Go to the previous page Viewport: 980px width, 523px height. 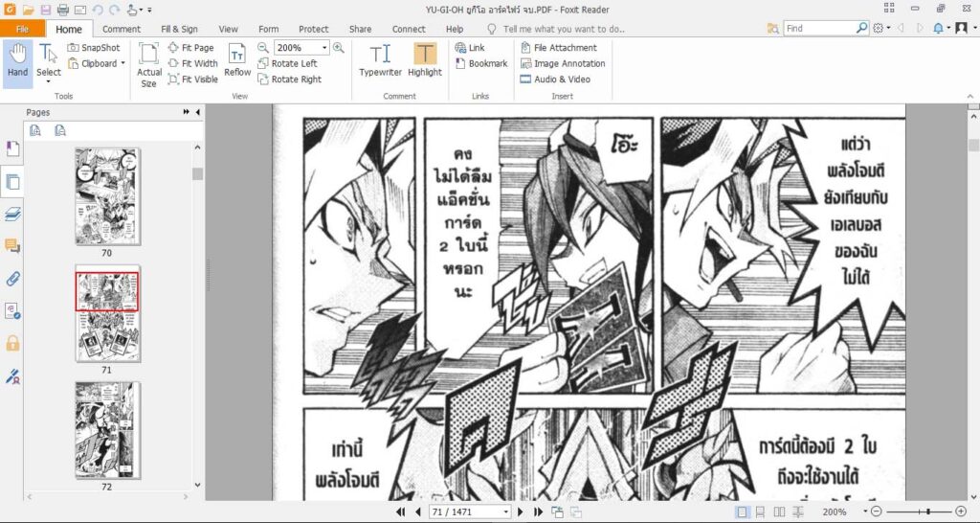click(417, 512)
